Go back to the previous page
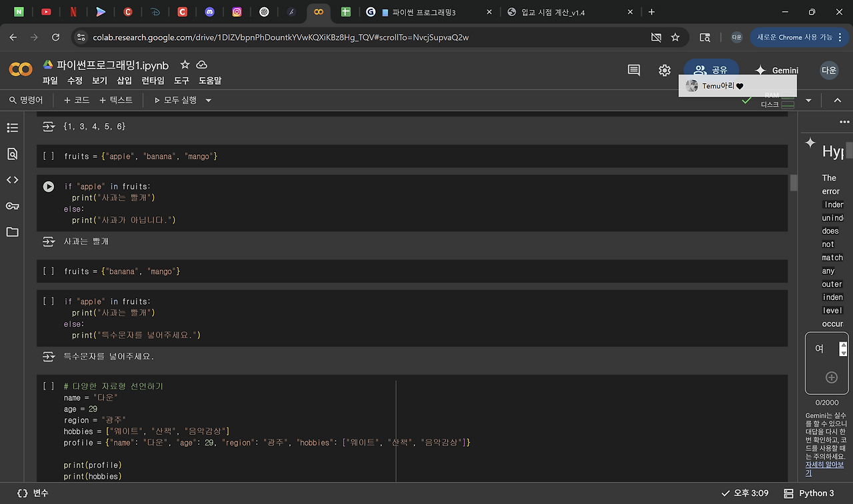The height and width of the screenshot is (504, 853). (13, 37)
